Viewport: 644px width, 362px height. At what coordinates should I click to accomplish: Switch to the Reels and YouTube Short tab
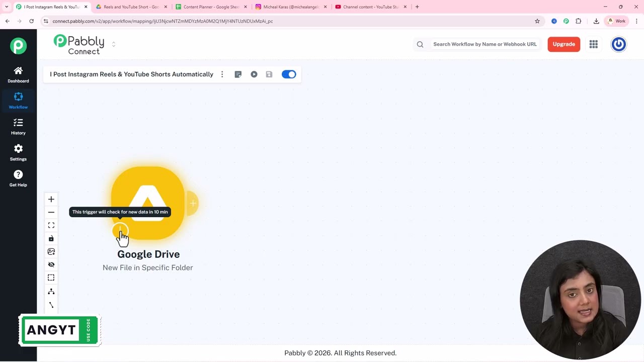tap(131, 7)
